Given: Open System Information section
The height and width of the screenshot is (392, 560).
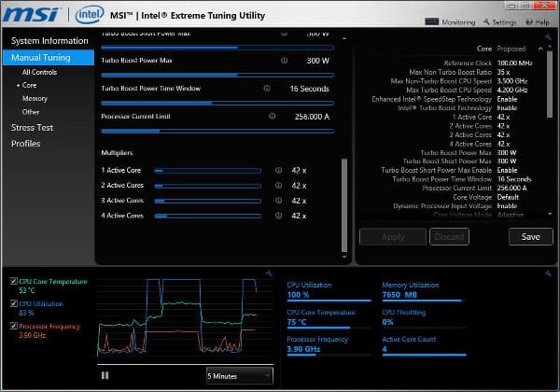Looking at the screenshot, I should 49,41.
